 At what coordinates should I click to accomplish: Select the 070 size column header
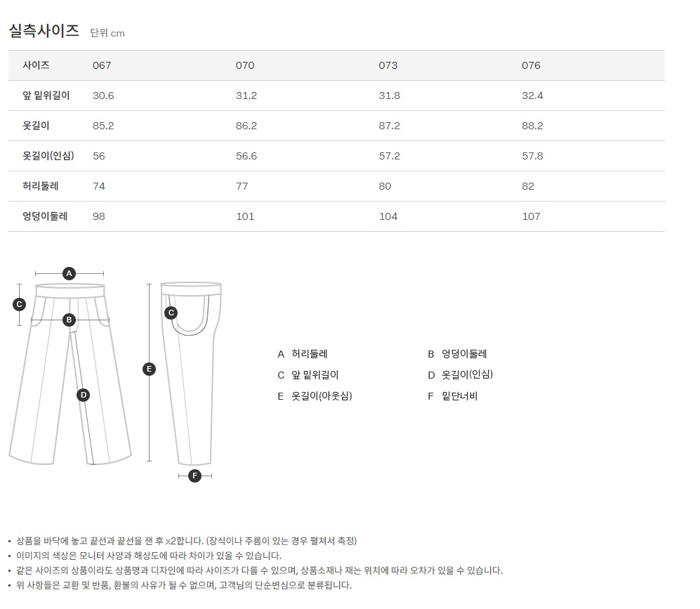pos(245,65)
